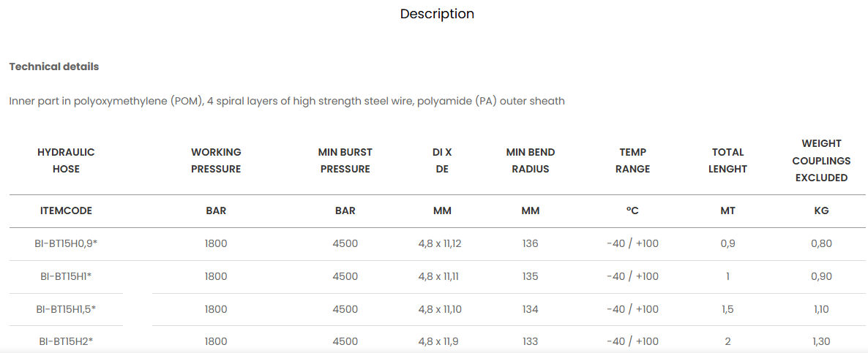
Task: Click the Working Pressure column header
Action: tap(216, 161)
